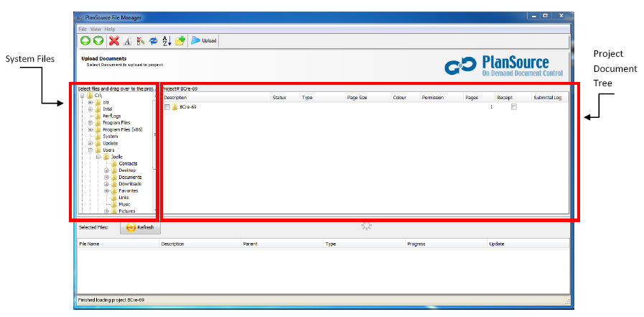Expand the dtl folder node
This screenshot has width=644, height=317.
pyautogui.click(x=90, y=102)
